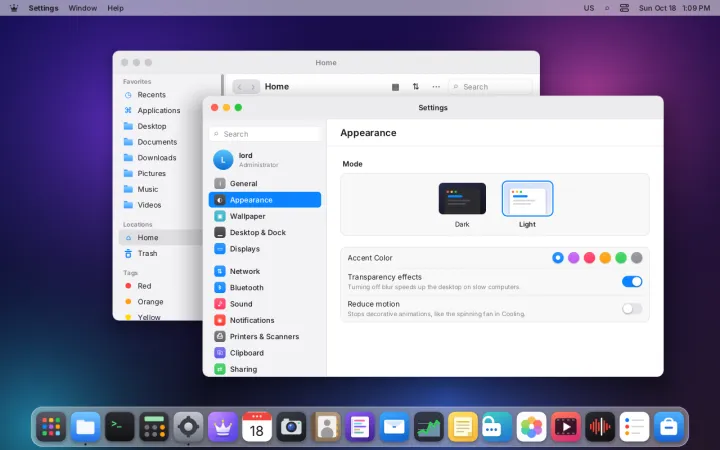Screen dimensions: 720x450
Task: Click the Settings sidebar search field
Action: 265,134
